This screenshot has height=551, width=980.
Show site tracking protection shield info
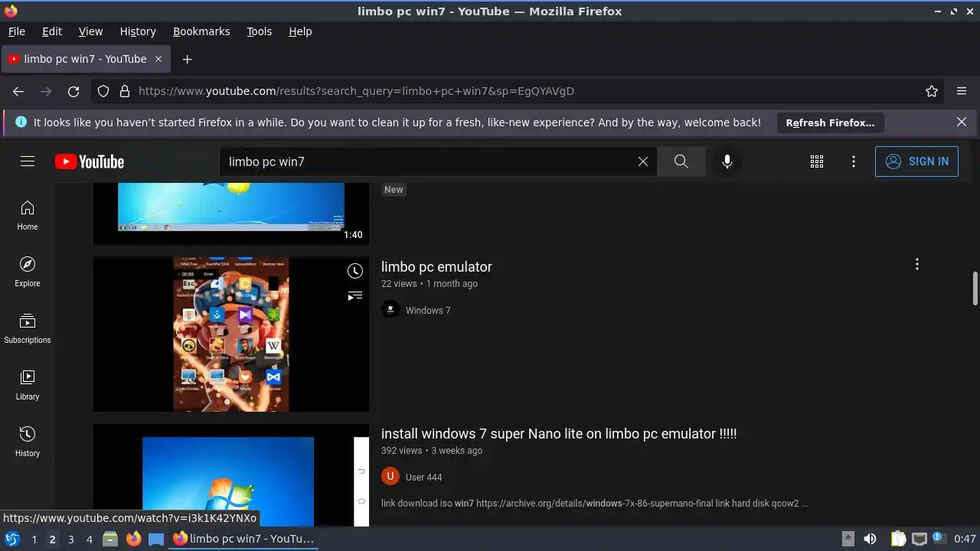pyautogui.click(x=103, y=91)
